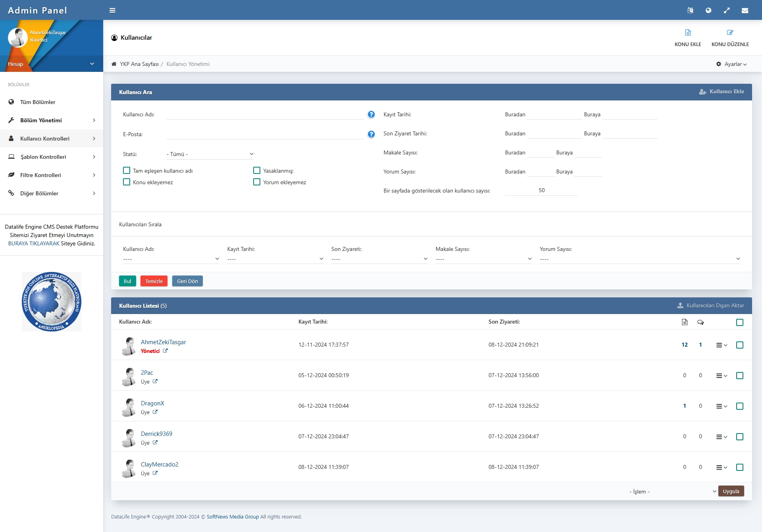Click the Kullanıcı Adı search input field

[265, 114]
